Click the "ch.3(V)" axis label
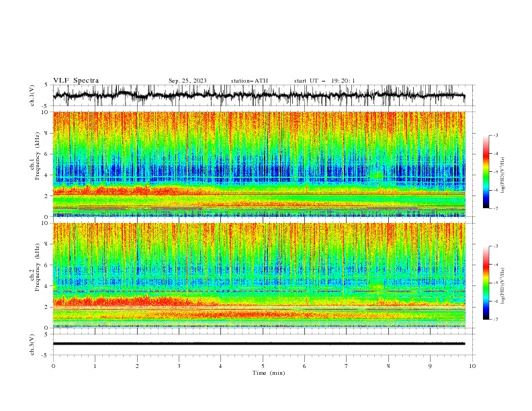532x411 pixels. point(32,345)
